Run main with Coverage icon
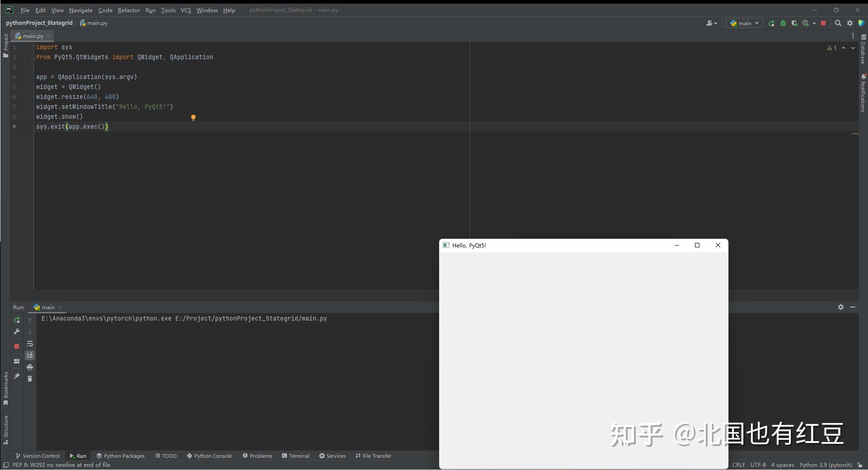The width and height of the screenshot is (868, 470). 794,23
